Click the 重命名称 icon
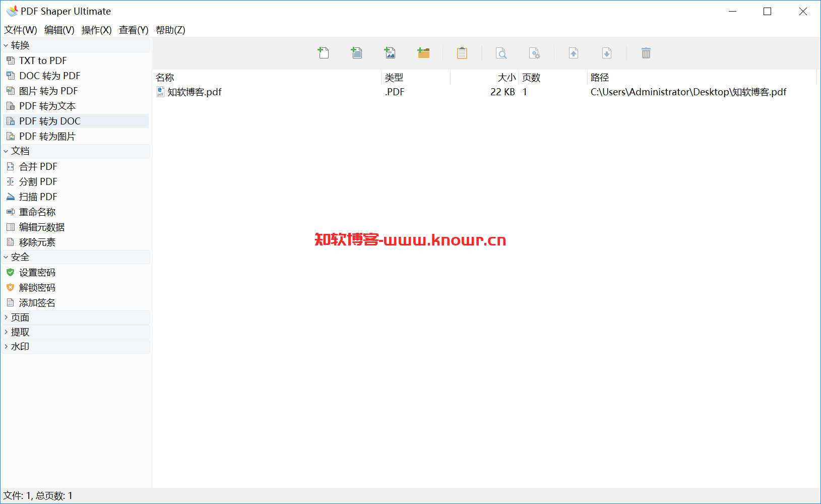821x504 pixels. pyautogui.click(x=11, y=212)
